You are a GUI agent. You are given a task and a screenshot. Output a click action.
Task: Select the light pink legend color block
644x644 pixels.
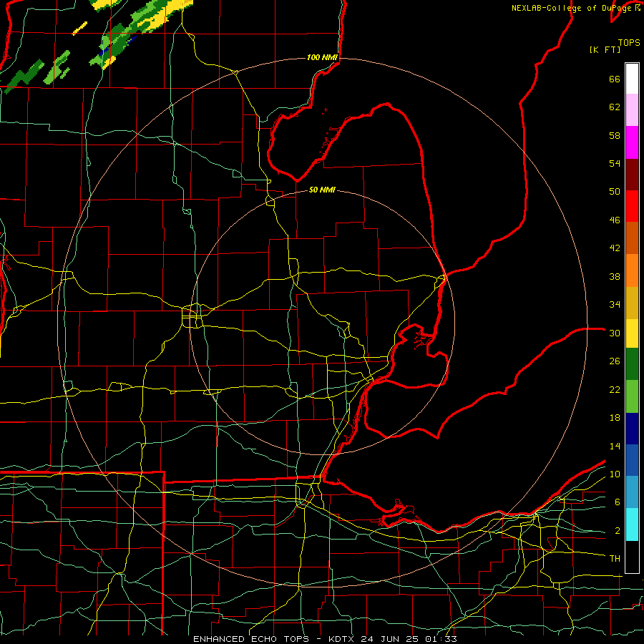632,109
